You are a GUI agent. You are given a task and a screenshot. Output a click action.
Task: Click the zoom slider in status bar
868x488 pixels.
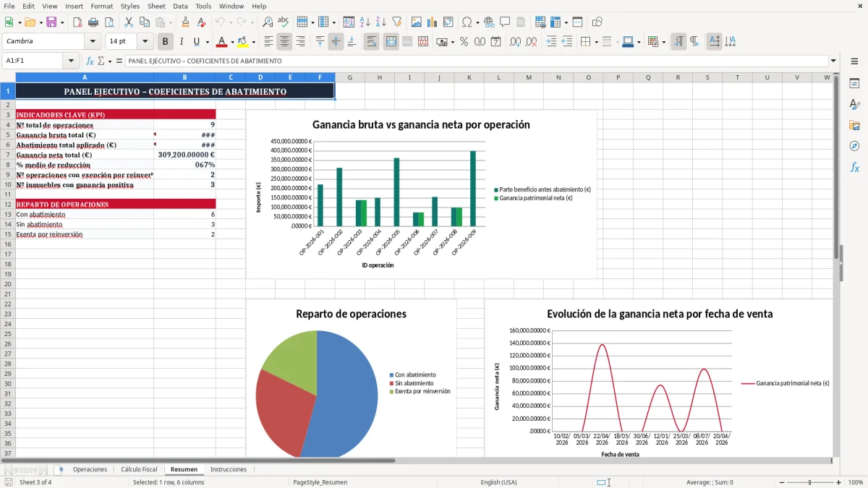tap(810, 482)
